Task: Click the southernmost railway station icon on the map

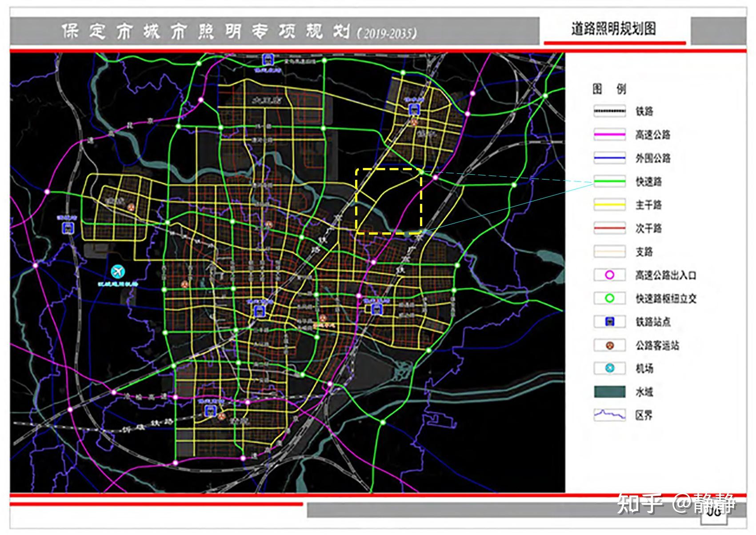Action: coord(211,411)
